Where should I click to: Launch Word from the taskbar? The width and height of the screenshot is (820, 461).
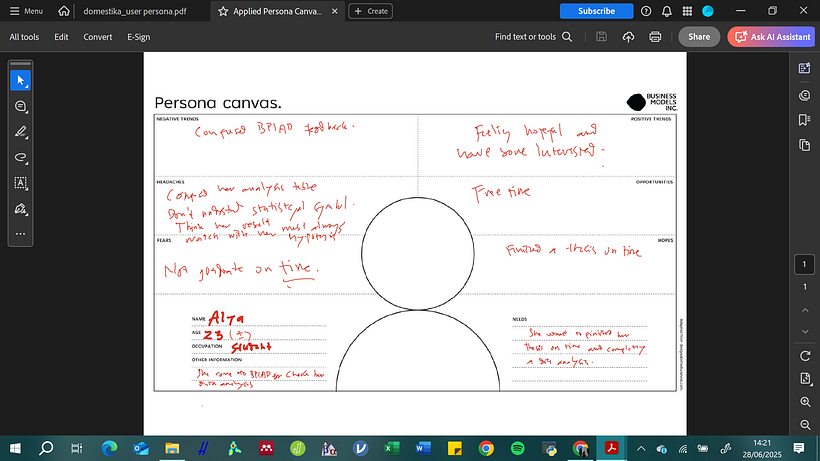[x=423, y=448]
